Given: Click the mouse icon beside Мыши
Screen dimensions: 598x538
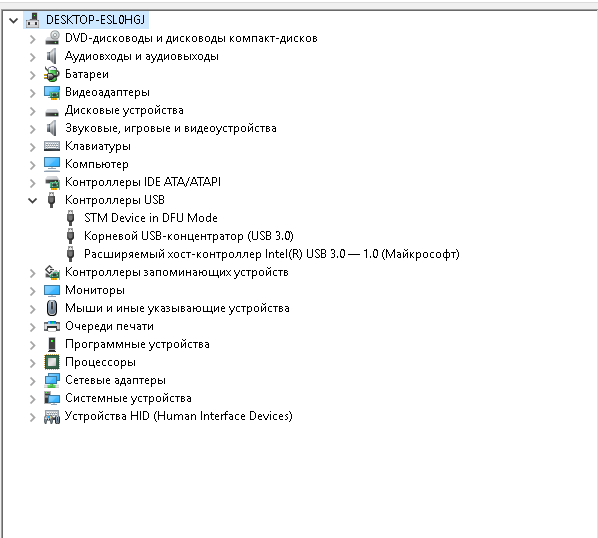Looking at the screenshot, I should (x=52, y=308).
